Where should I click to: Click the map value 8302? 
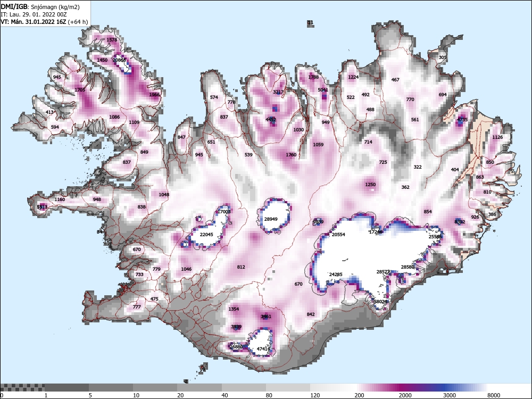pyautogui.click(x=460, y=222)
